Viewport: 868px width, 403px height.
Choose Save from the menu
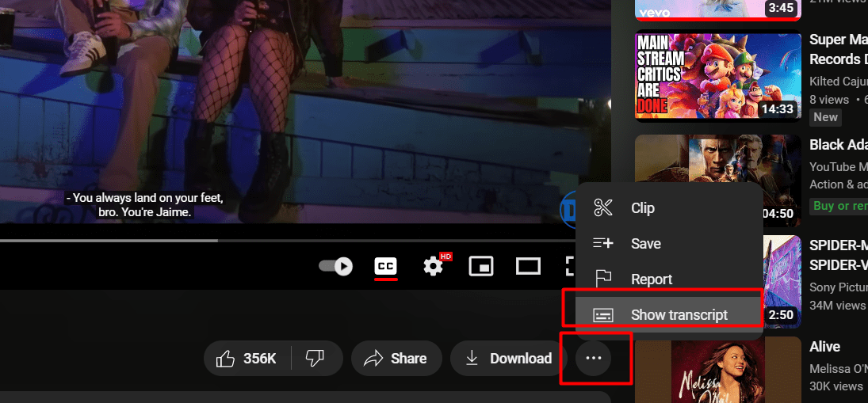click(669, 243)
